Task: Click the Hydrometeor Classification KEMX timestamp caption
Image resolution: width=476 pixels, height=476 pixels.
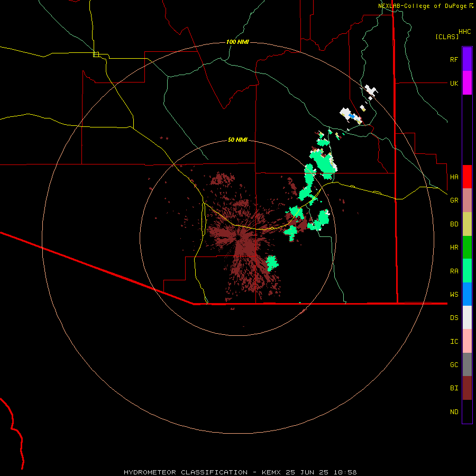Action: (240, 472)
